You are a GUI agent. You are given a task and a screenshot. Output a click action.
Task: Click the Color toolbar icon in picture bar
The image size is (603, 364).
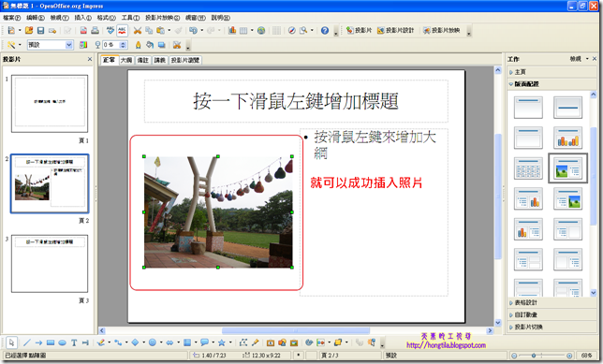pyautogui.click(x=83, y=45)
